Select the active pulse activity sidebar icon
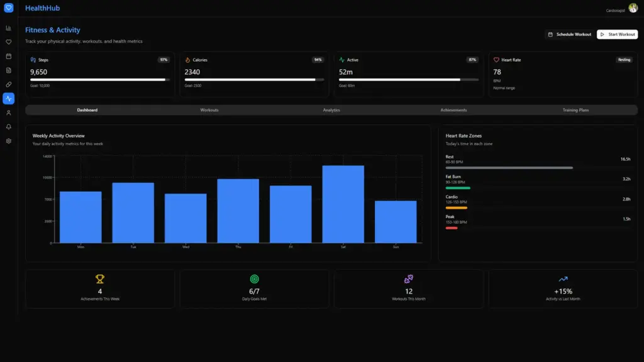 point(9,99)
